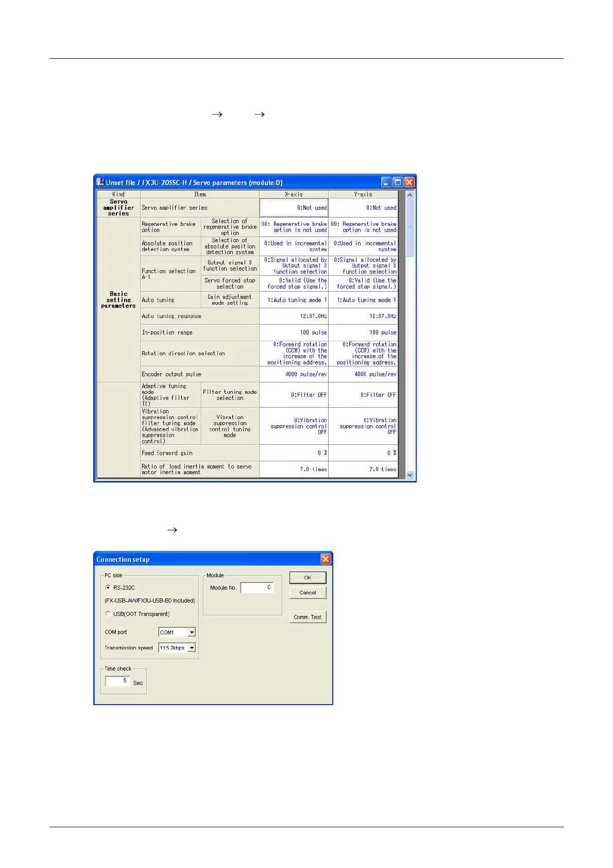
Task: Select X-axis absolute position detection cell
Action: (x=294, y=246)
